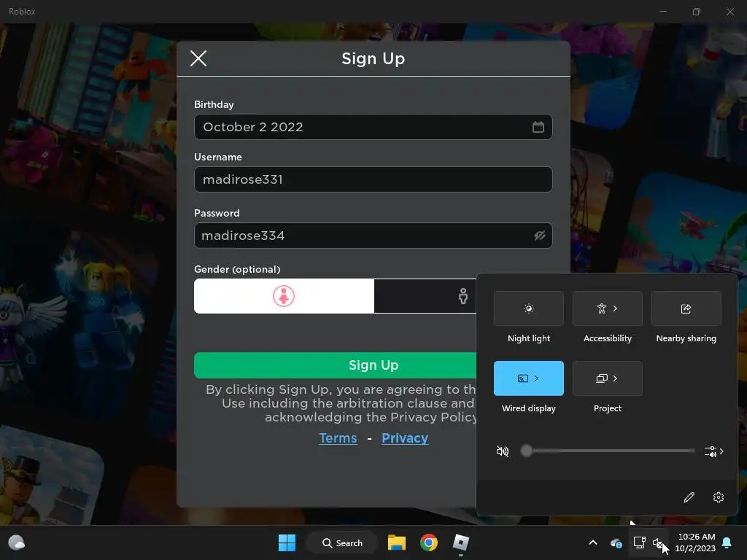Screen dimensions: 747x560
Task: Toggle Nearby sharing quick setting
Action: coord(686,308)
